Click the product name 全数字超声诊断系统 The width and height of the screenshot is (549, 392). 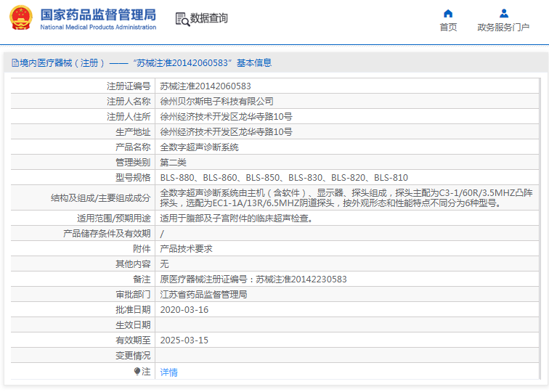click(199, 147)
